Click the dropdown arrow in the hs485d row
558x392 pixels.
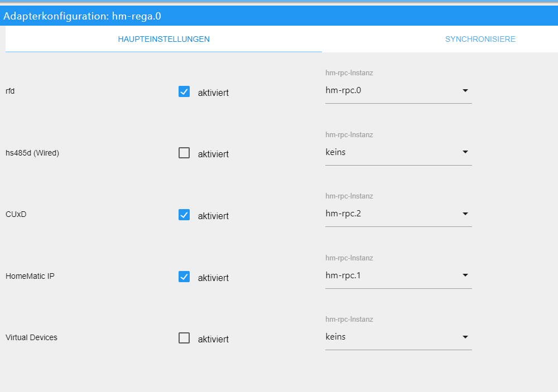465,152
